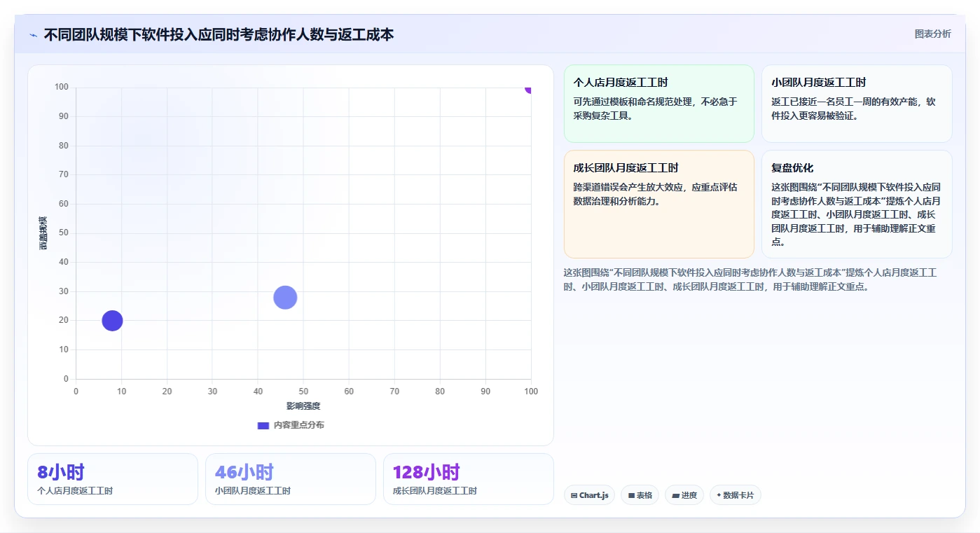This screenshot has height=533, width=980.
Task: Click the 影响强度 x-axis title
Action: 303,406
